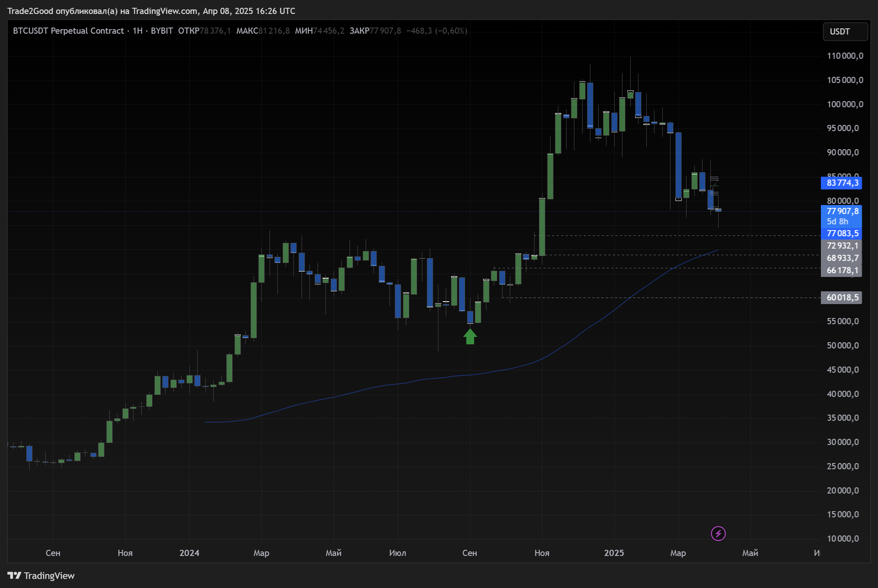Viewport: 878px width, 588px height.
Task: Click the 77 907,8 current price label
Action: pyautogui.click(x=841, y=211)
